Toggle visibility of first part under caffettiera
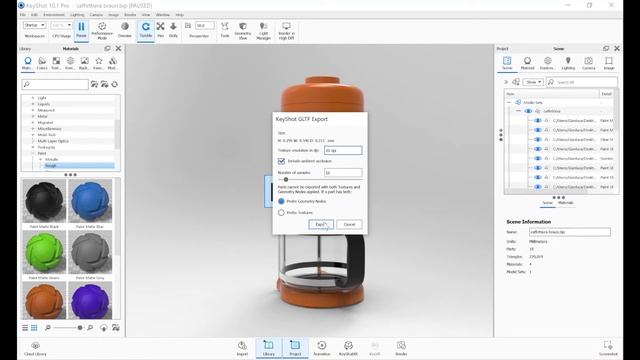Viewport: 640px width, 360px height. (x=538, y=120)
